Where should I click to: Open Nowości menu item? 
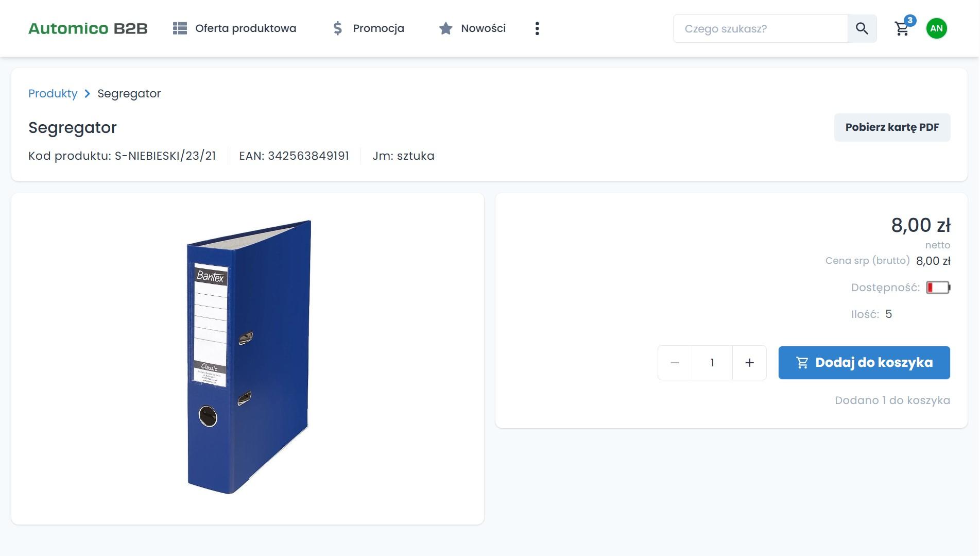pos(483,28)
